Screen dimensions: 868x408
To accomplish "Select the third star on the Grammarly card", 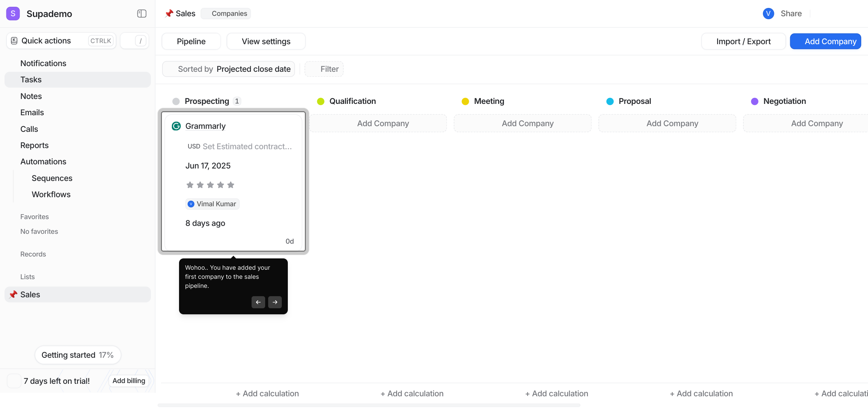I will click(210, 185).
